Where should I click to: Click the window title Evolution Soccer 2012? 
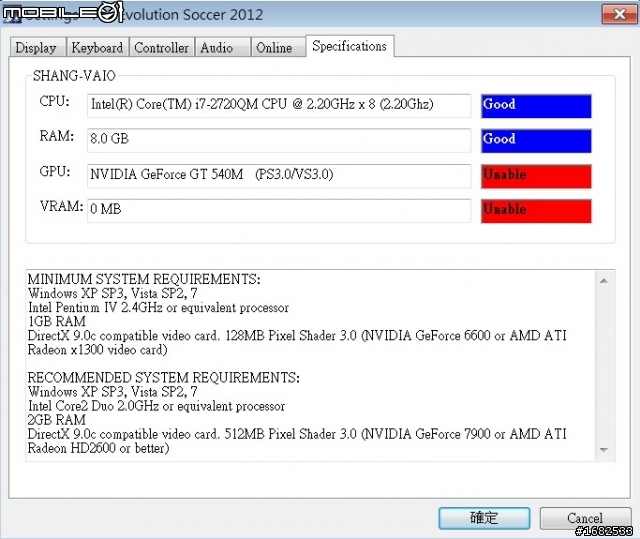(193, 15)
